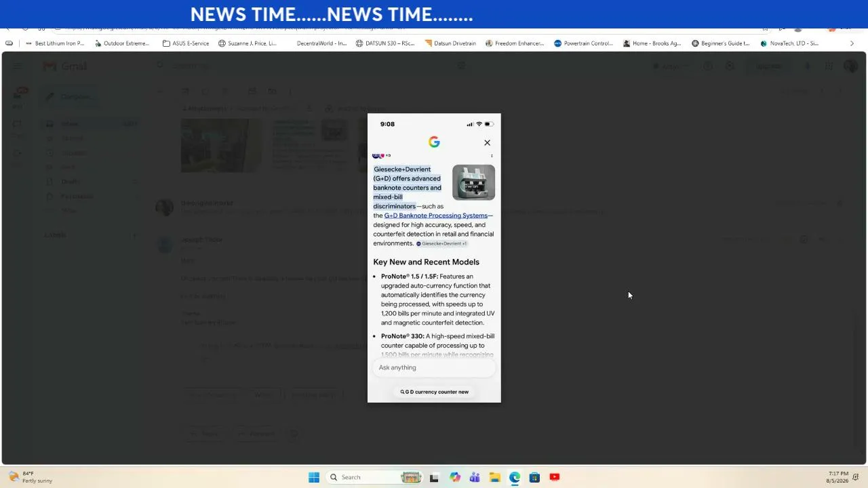Open the Datsun Drivetrain bookmark
This screenshot has height=488, width=868.
click(450, 43)
